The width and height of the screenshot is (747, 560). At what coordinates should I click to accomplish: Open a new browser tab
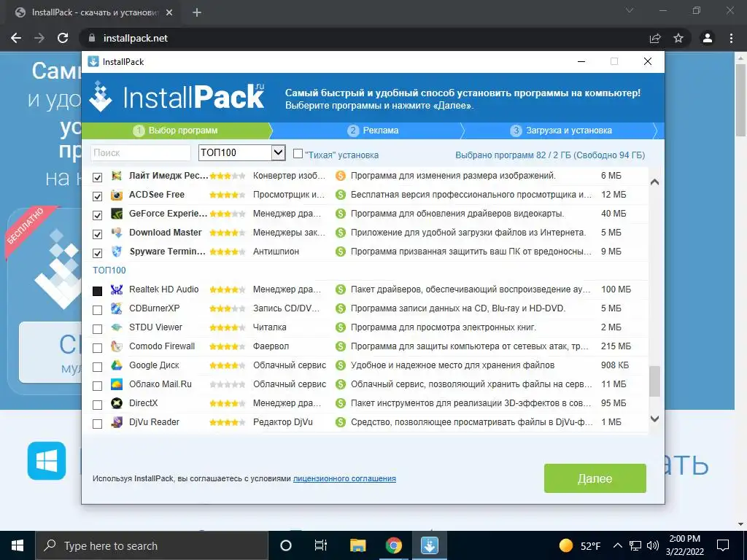[197, 13]
